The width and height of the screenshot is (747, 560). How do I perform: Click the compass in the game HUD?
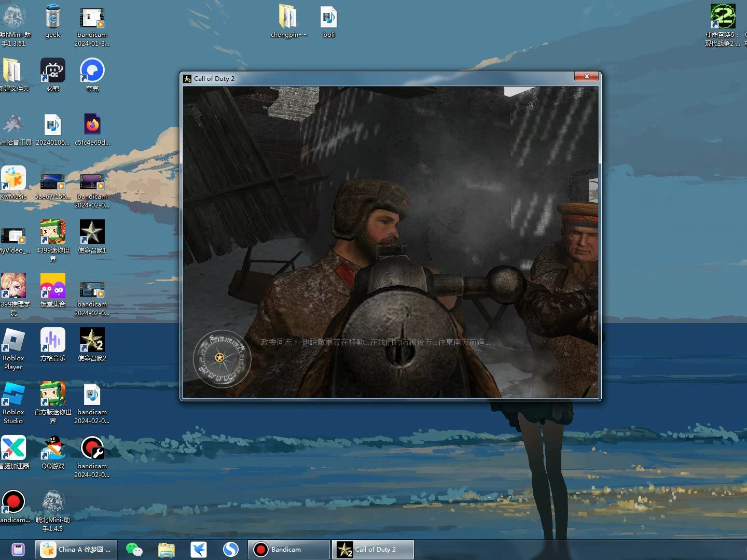coord(222,358)
